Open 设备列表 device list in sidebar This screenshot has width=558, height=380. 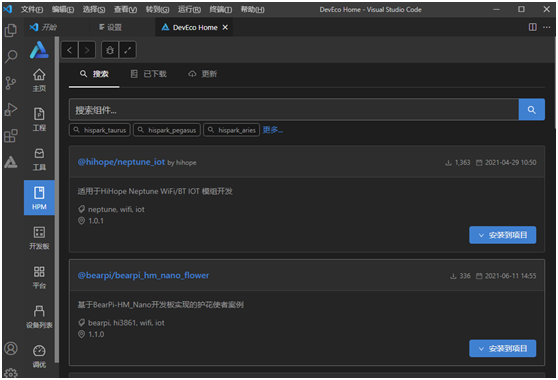tap(39, 317)
